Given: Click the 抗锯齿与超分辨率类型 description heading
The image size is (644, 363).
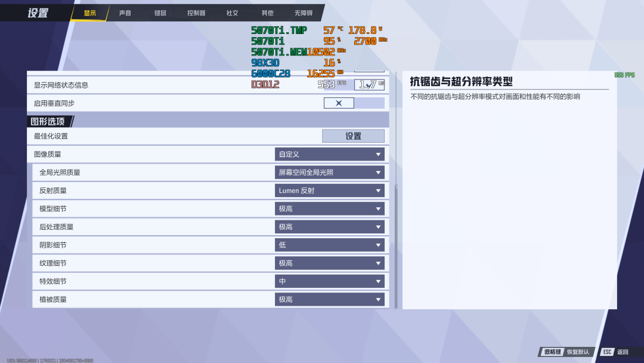Looking at the screenshot, I should (461, 81).
